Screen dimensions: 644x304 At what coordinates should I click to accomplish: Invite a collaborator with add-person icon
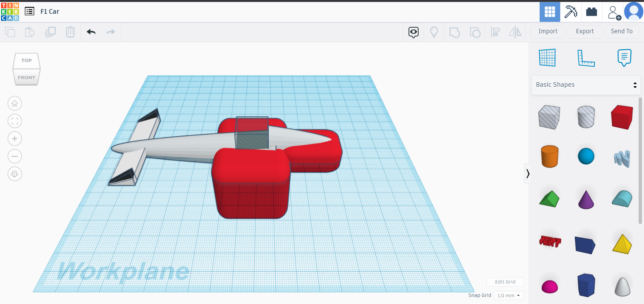coord(614,13)
